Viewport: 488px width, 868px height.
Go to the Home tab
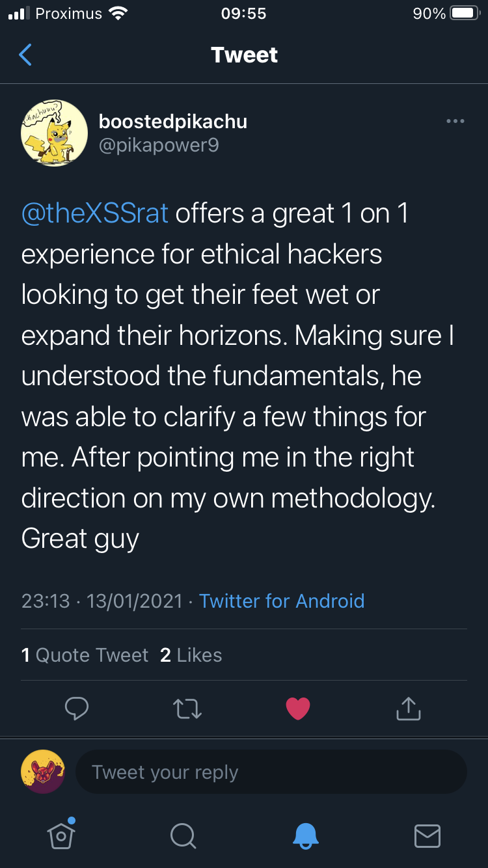point(61,835)
